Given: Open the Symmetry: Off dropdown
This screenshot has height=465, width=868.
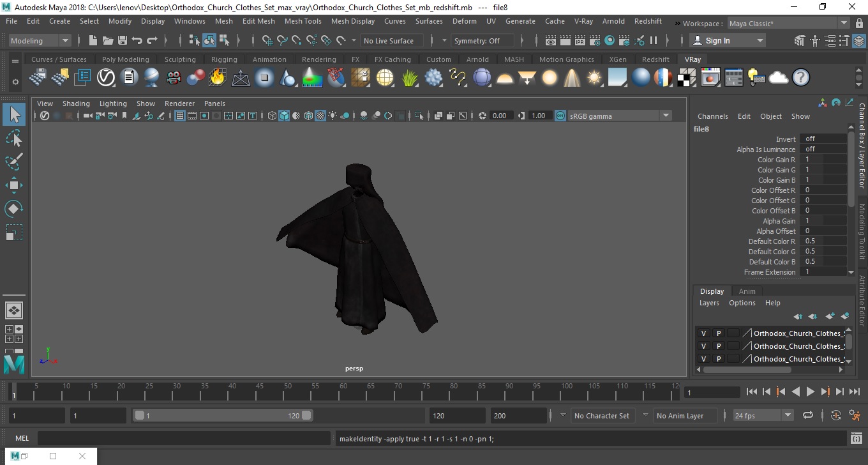Looking at the screenshot, I should click(x=483, y=40).
